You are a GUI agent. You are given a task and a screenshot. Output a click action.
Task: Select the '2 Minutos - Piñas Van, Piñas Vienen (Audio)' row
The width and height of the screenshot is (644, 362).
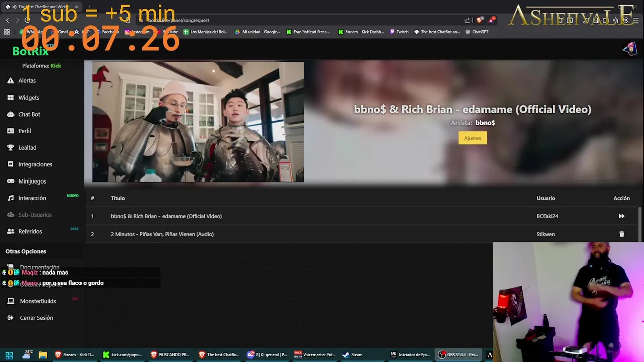362,234
